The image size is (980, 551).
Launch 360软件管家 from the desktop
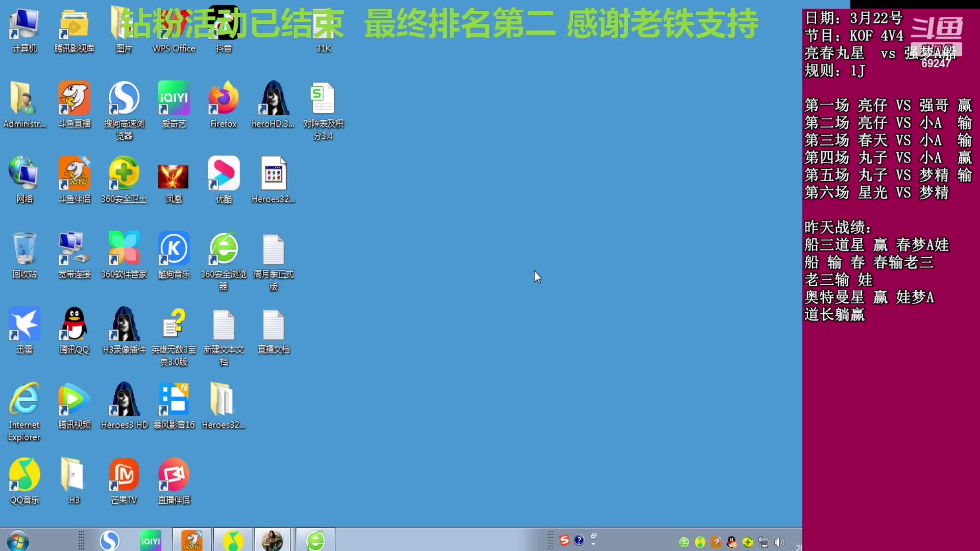click(124, 255)
